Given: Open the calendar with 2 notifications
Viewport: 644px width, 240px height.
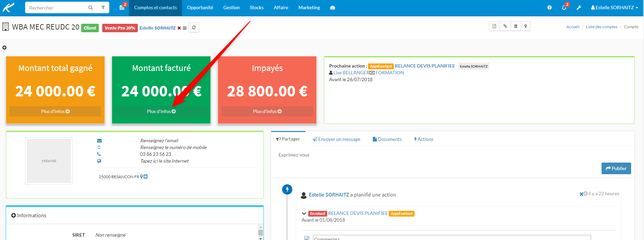Looking at the screenshot, I should (x=122, y=7).
